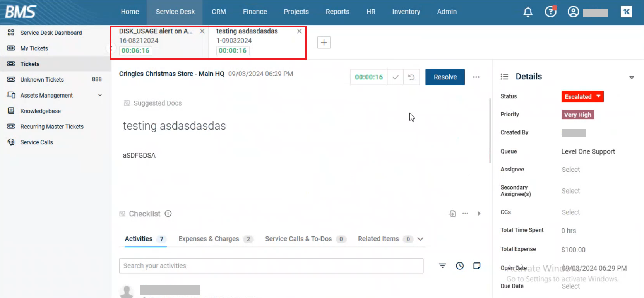Open the activities filter icon
Viewport: 644px width, 298px height.
pyautogui.click(x=442, y=265)
